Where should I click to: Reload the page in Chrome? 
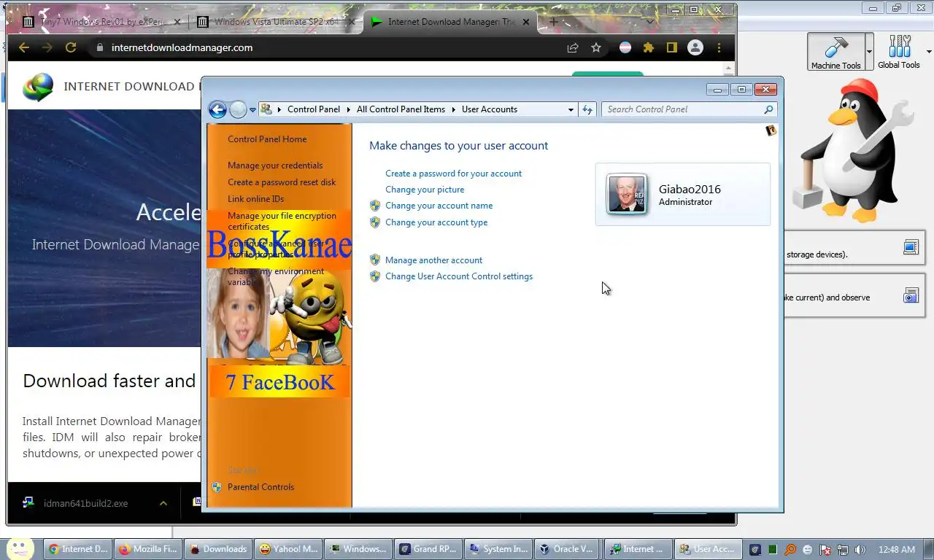click(71, 47)
